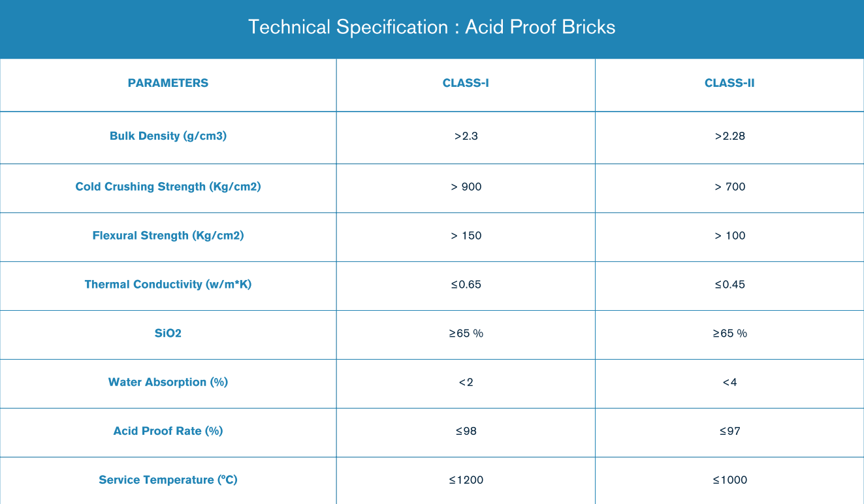Viewport: 864px width, 504px height.
Task: Select the CLASS-I column header
Action: point(466,83)
